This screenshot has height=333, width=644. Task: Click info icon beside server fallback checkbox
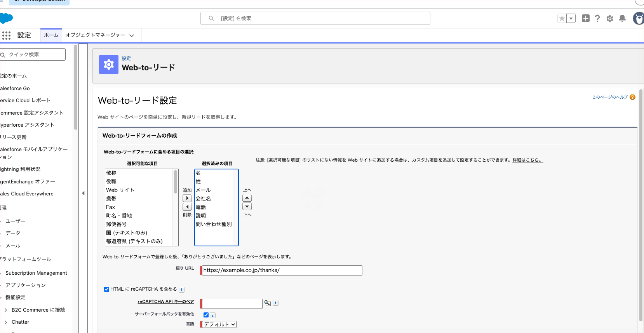[x=213, y=315]
